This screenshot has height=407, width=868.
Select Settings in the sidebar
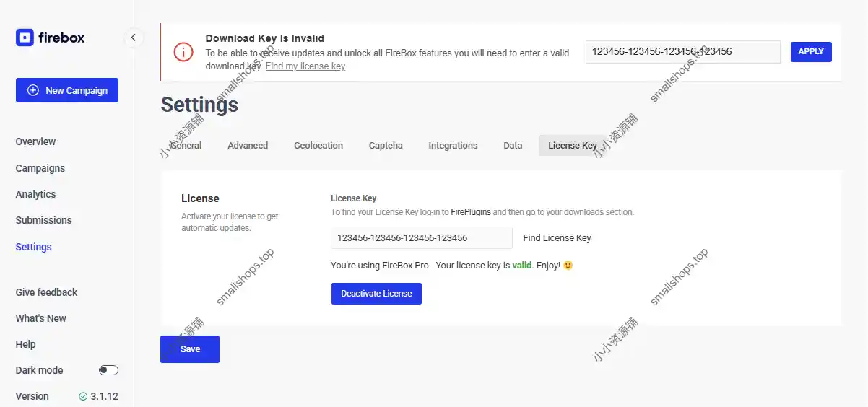[x=34, y=247]
